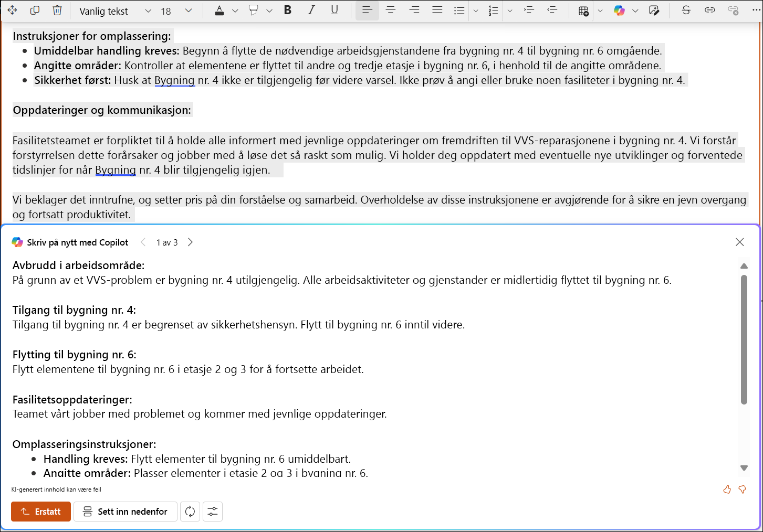This screenshot has width=763, height=532.
Task: Expand the highlight color options arrow
Action: click(x=269, y=11)
